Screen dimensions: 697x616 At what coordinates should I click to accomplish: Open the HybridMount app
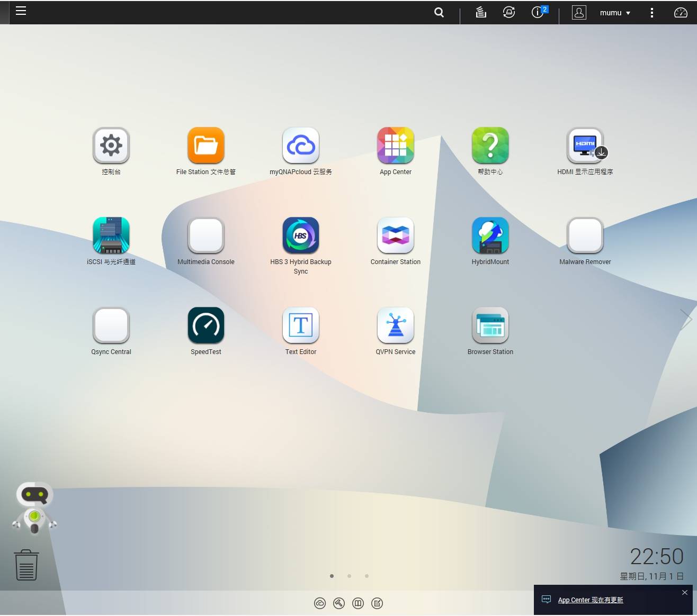click(490, 235)
